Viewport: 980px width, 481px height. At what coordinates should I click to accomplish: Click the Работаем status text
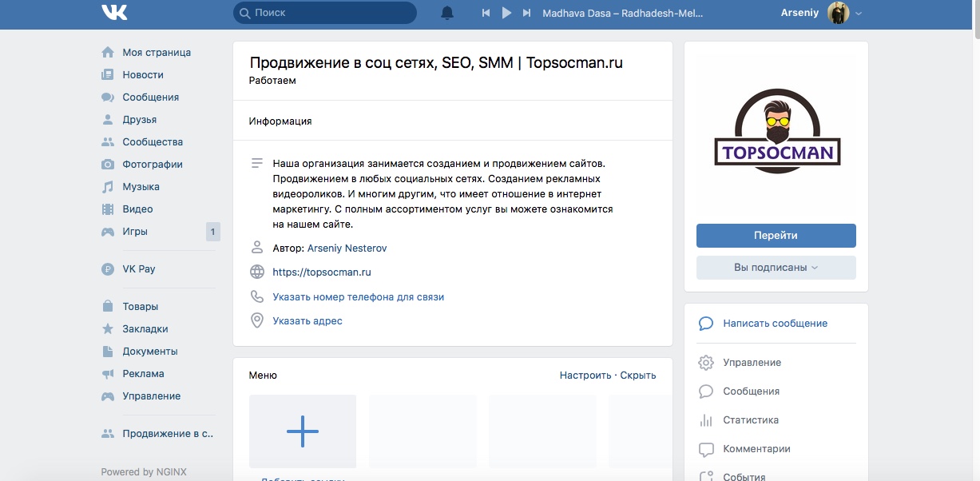pos(272,81)
